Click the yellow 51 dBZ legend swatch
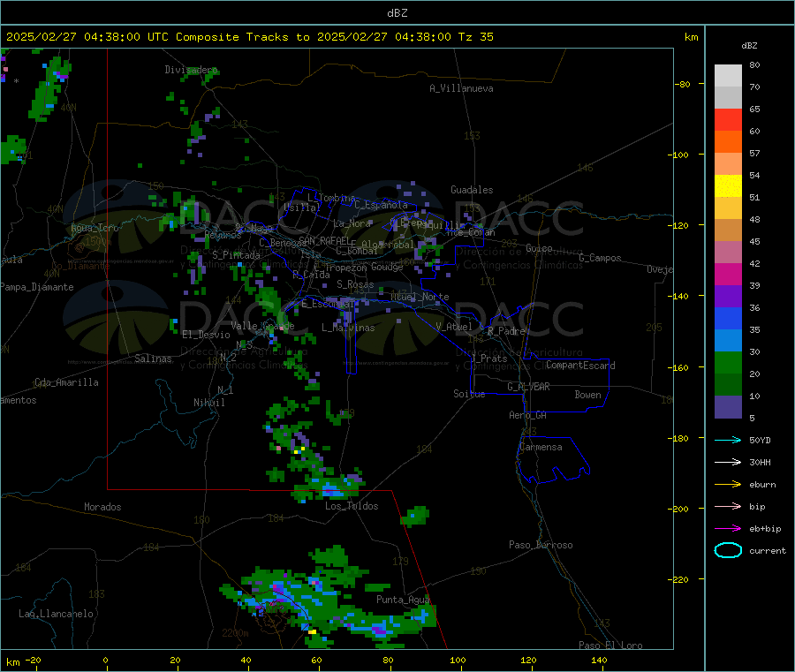 tap(728, 186)
